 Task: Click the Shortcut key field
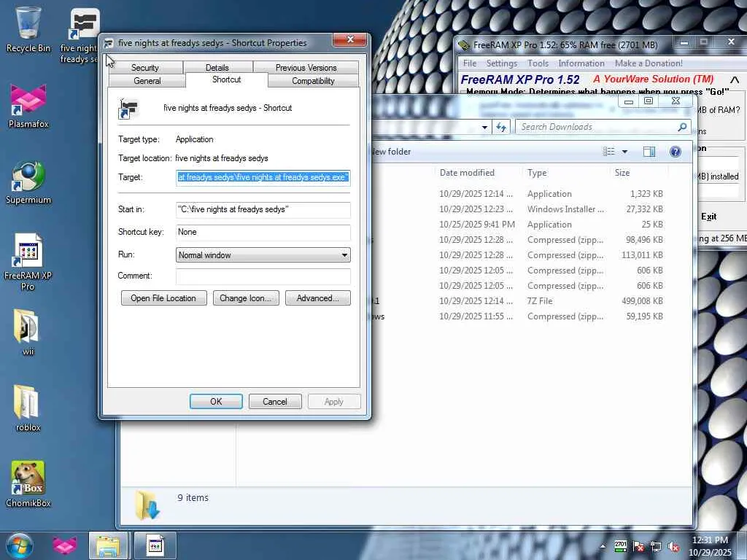pyautogui.click(x=263, y=232)
